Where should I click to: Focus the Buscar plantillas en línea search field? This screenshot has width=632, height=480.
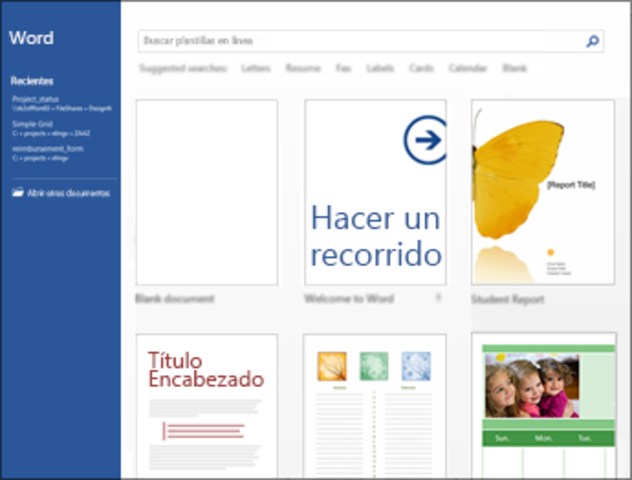point(370,41)
